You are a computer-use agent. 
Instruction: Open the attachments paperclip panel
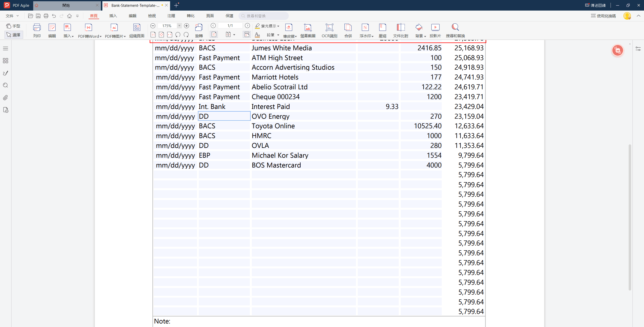(5, 98)
